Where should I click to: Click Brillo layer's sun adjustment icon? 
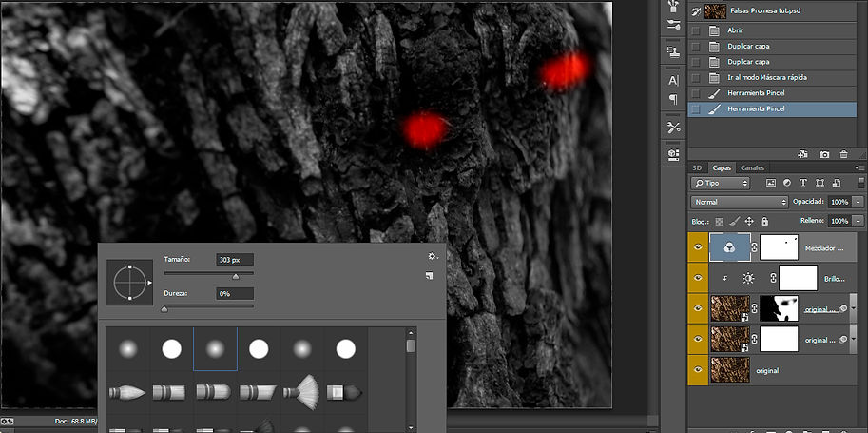tap(748, 278)
